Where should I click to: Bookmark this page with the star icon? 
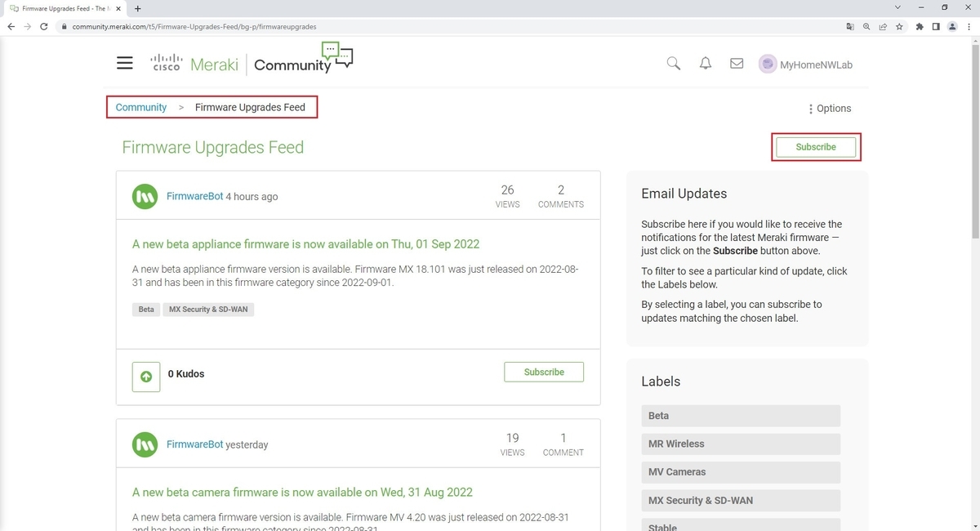click(899, 26)
